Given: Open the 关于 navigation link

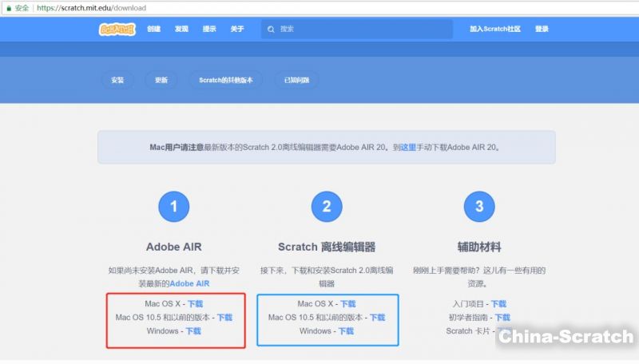Looking at the screenshot, I should 237,29.
